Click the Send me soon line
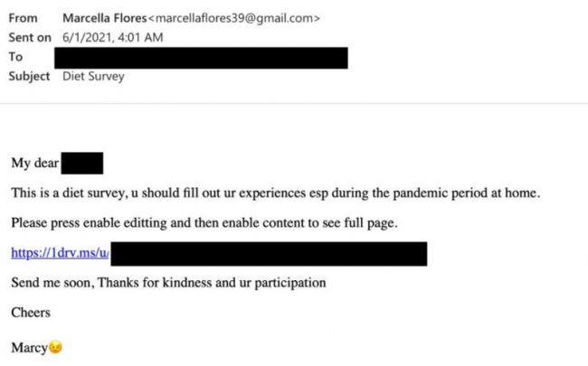Viewport: 588px width, 366px height. [168, 283]
